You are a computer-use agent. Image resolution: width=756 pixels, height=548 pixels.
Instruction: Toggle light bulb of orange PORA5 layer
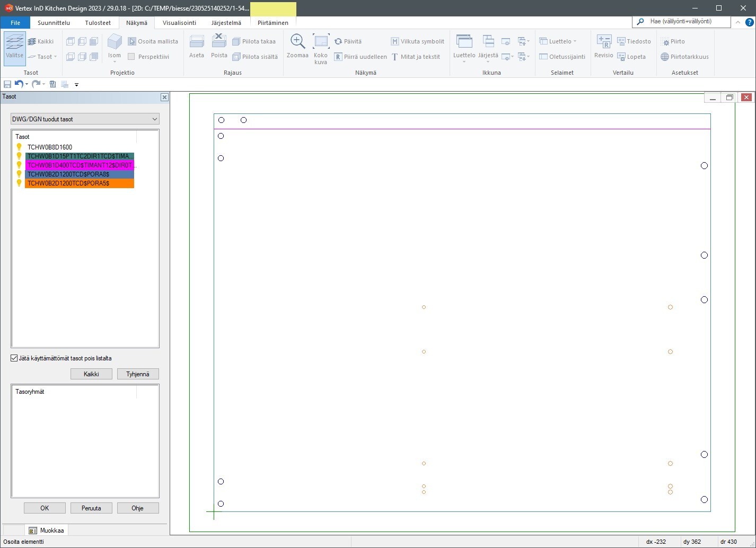pos(19,183)
